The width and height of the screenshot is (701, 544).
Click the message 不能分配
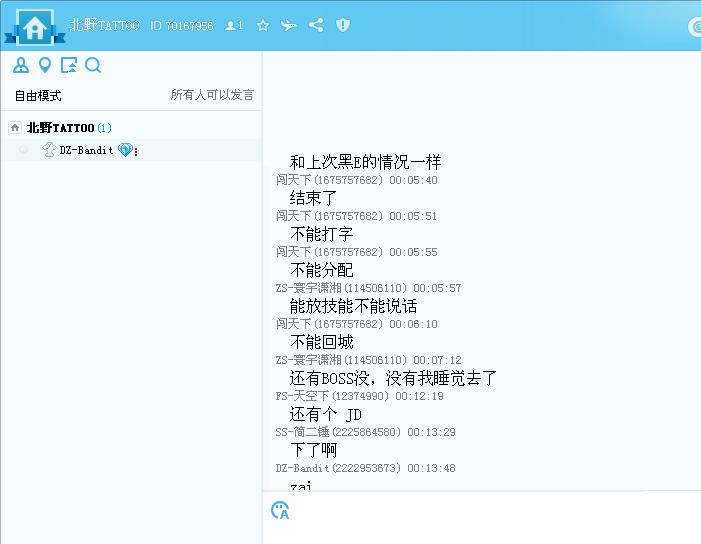click(x=321, y=270)
